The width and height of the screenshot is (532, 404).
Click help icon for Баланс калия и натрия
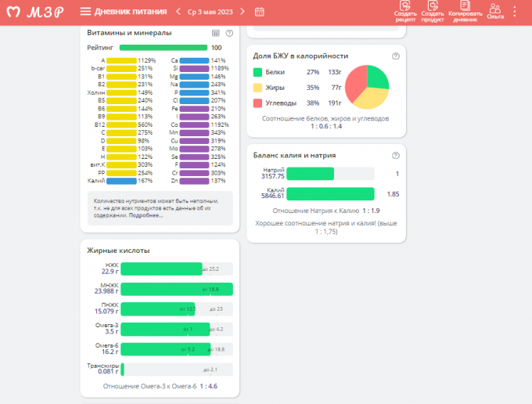pyautogui.click(x=395, y=155)
